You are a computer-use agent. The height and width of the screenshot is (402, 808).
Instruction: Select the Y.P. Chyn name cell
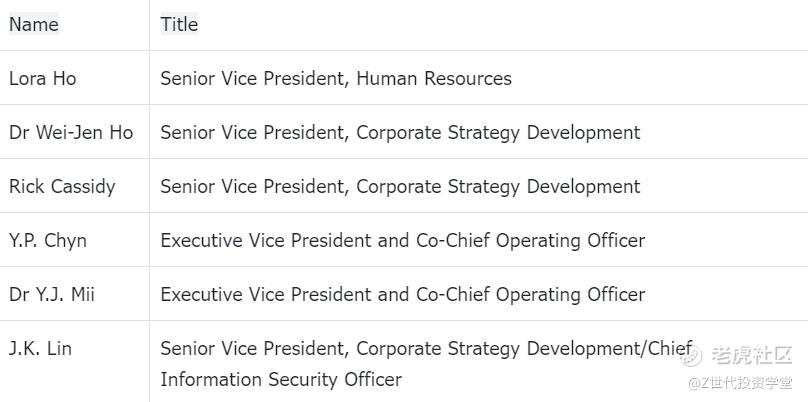(48, 240)
